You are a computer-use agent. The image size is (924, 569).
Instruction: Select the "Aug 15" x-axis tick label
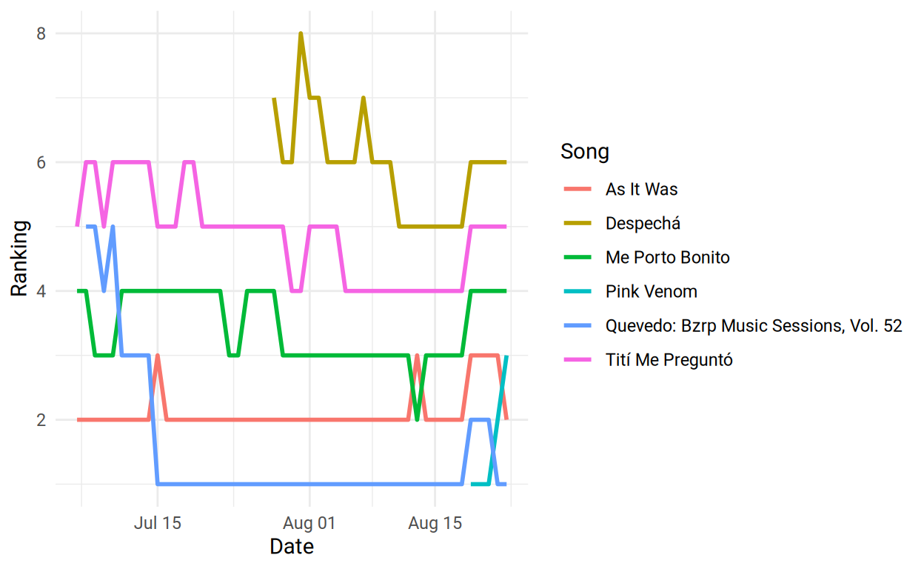click(435, 524)
